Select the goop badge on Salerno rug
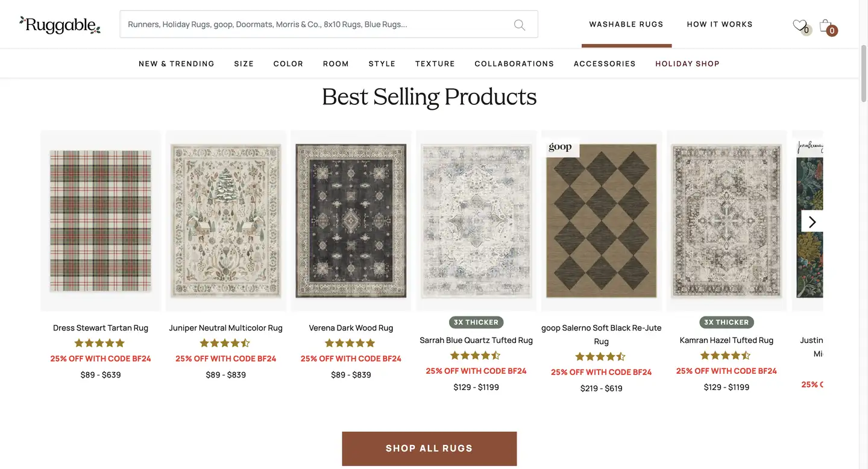Image resolution: width=868 pixels, height=469 pixels. 560,148
